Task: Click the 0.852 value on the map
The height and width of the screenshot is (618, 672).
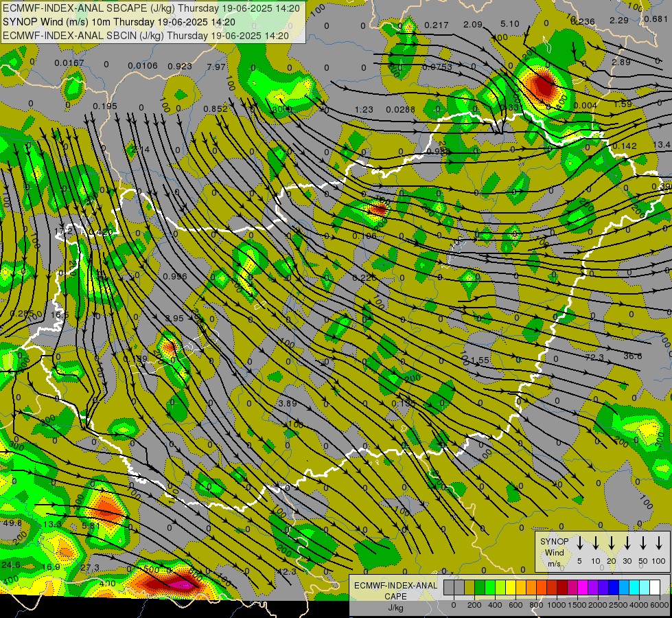Action: (x=216, y=109)
